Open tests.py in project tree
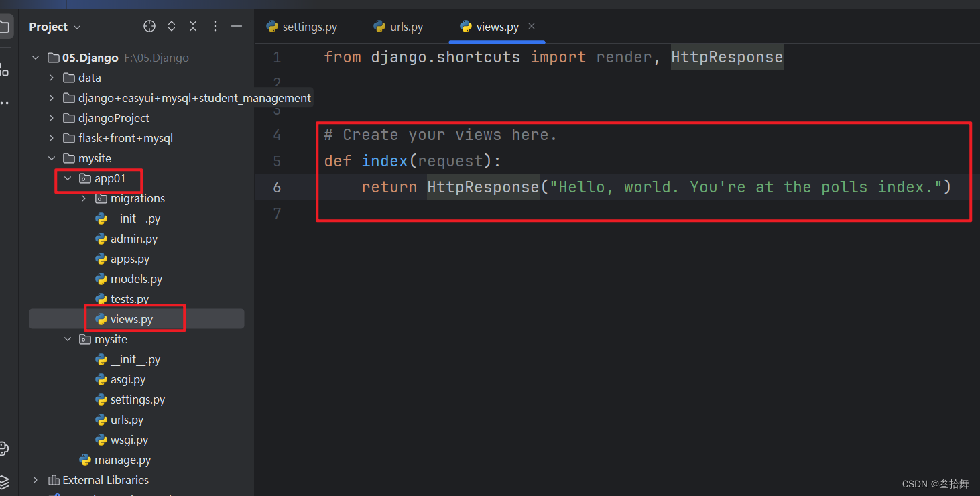This screenshot has width=980, height=496. (122, 299)
